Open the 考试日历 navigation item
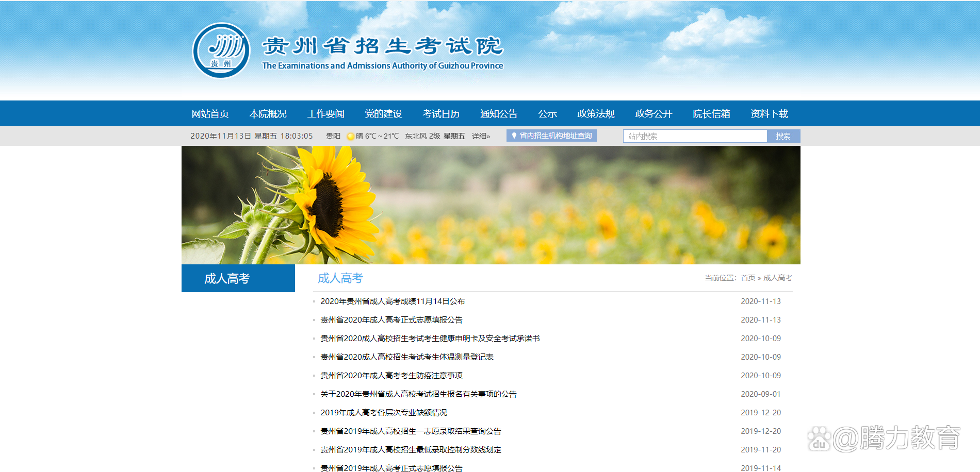980x472 pixels. point(441,113)
